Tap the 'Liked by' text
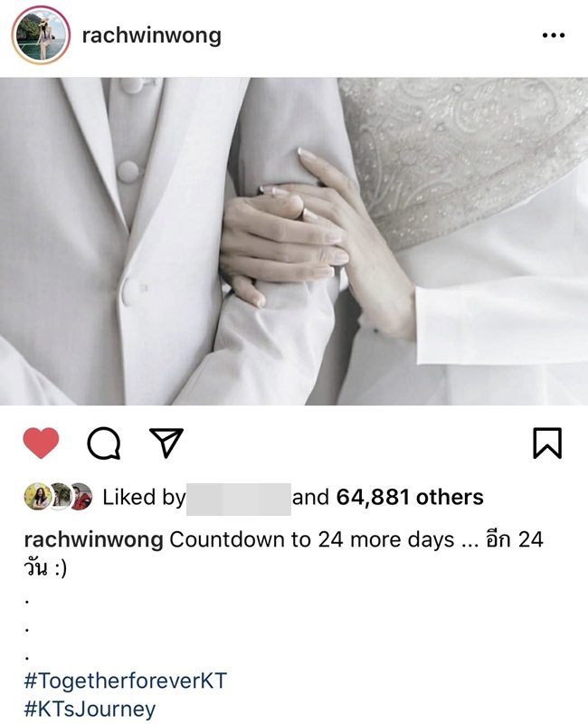The height and width of the screenshot is (724, 588). [x=144, y=498]
